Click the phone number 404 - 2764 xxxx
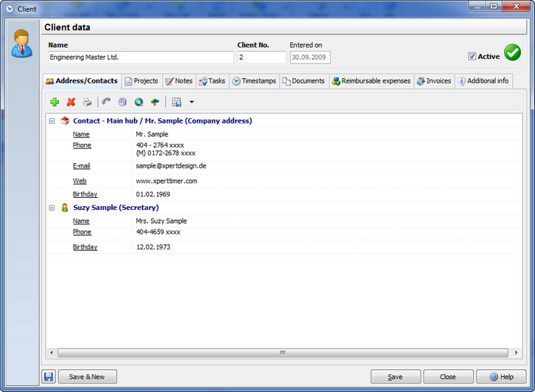Image resolution: width=535 pixels, height=392 pixels. coord(160,145)
